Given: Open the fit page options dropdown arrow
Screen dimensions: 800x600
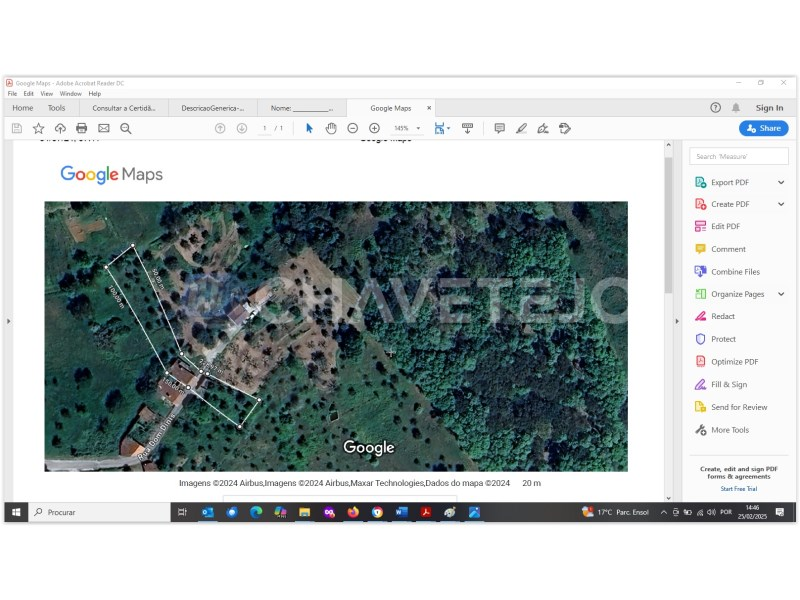Looking at the screenshot, I should click(x=448, y=128).
